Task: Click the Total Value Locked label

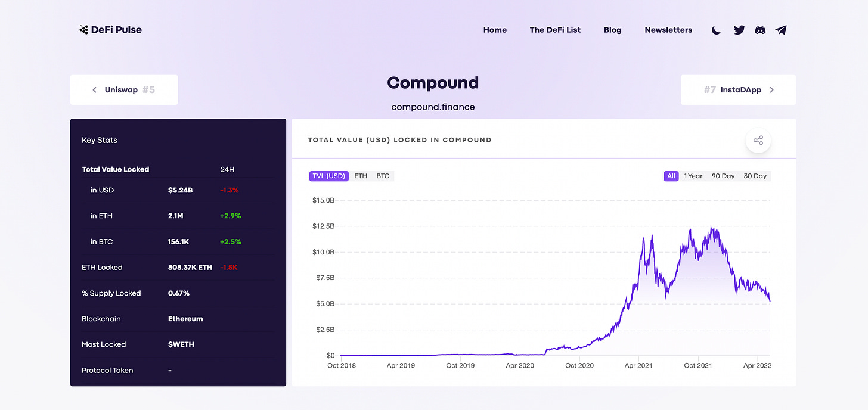Action: tap(116, 169)
